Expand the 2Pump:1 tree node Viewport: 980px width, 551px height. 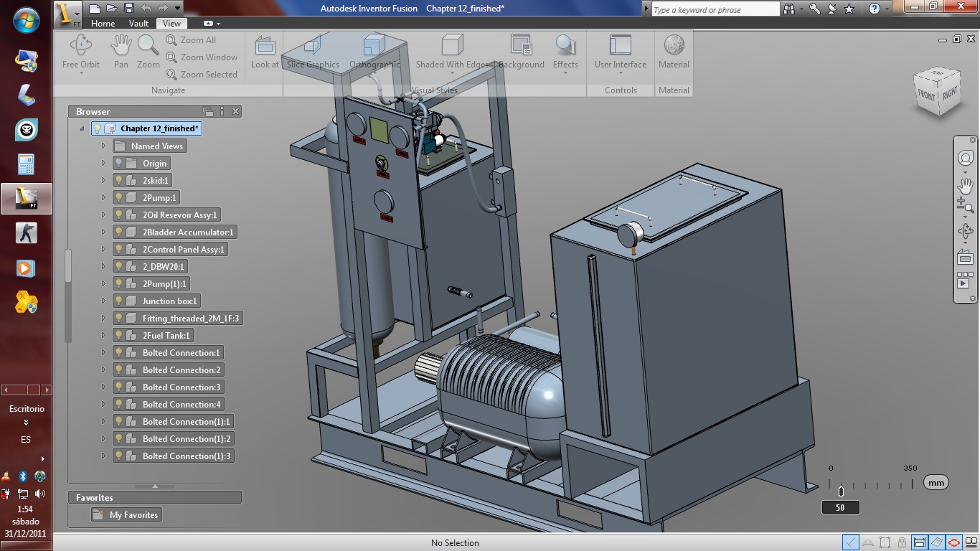104,197
